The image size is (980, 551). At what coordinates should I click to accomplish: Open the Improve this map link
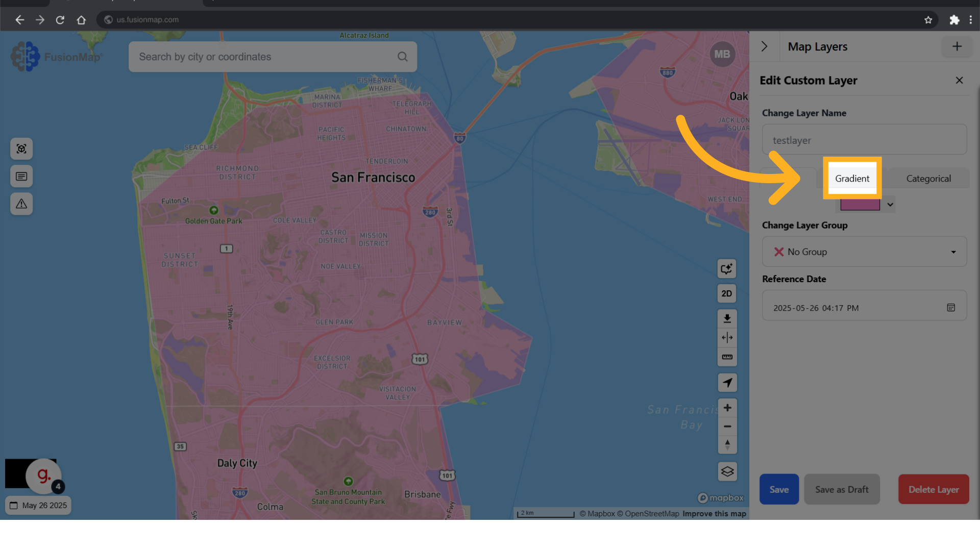714,514
